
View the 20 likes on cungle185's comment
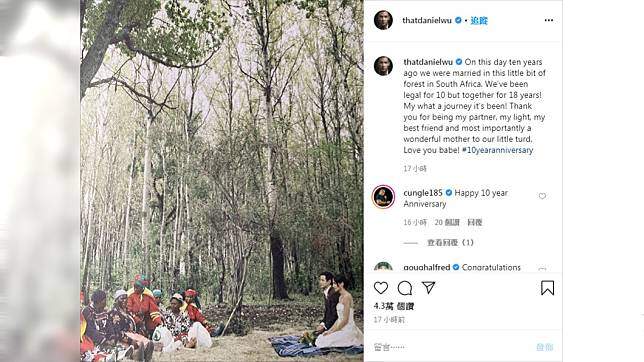click(x=447, y=222)
